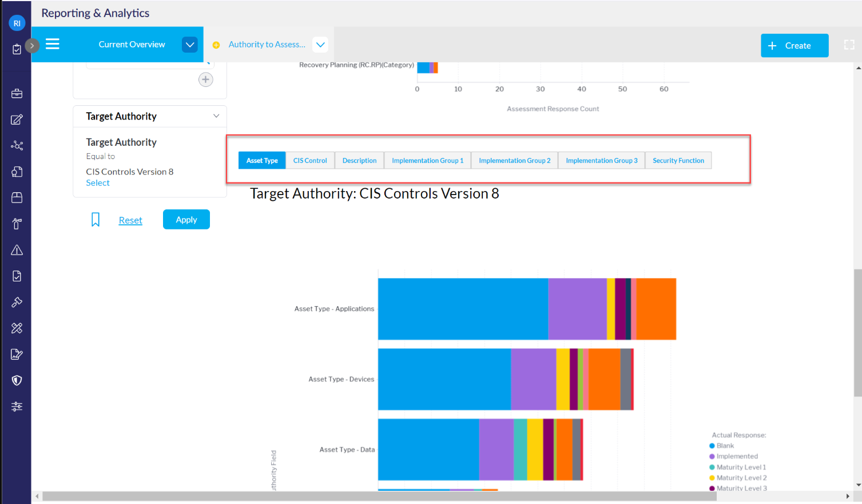Screen dimensions: 862x504
Task: Open the briefcase module in the sidebar
Action: (17, 93)
